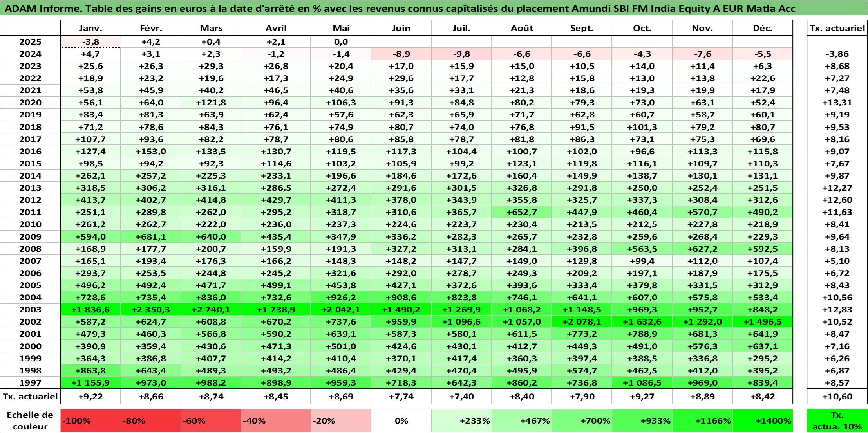Click the +652,7 cell in August 2011

click(x=522, y=212)
